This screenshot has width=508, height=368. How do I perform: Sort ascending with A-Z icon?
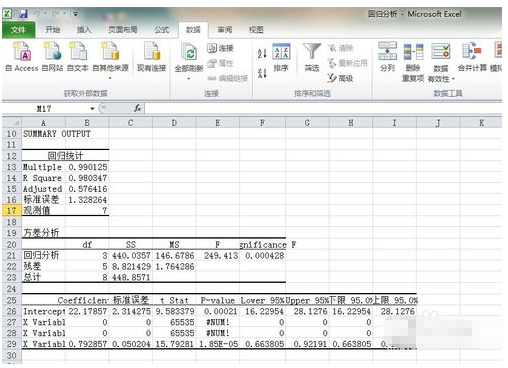pos(262,53)
